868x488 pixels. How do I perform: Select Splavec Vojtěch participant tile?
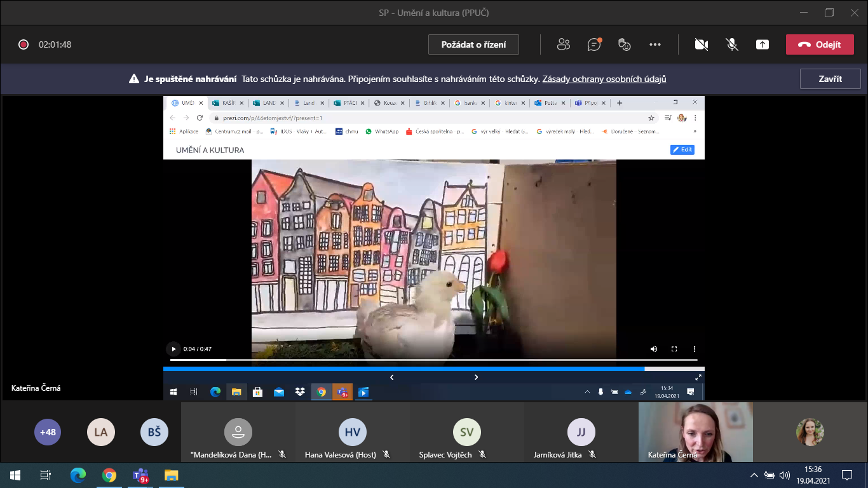pos(466,432)
